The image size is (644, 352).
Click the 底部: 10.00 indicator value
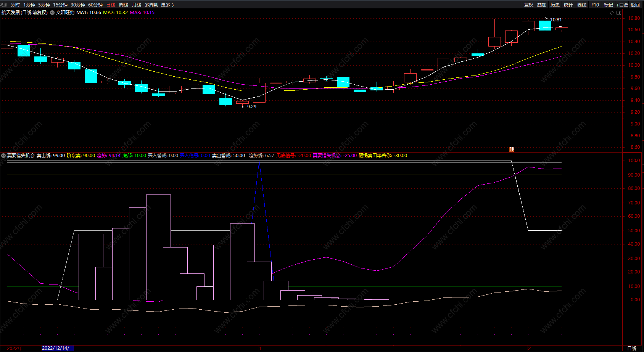(x=134, y=156)
